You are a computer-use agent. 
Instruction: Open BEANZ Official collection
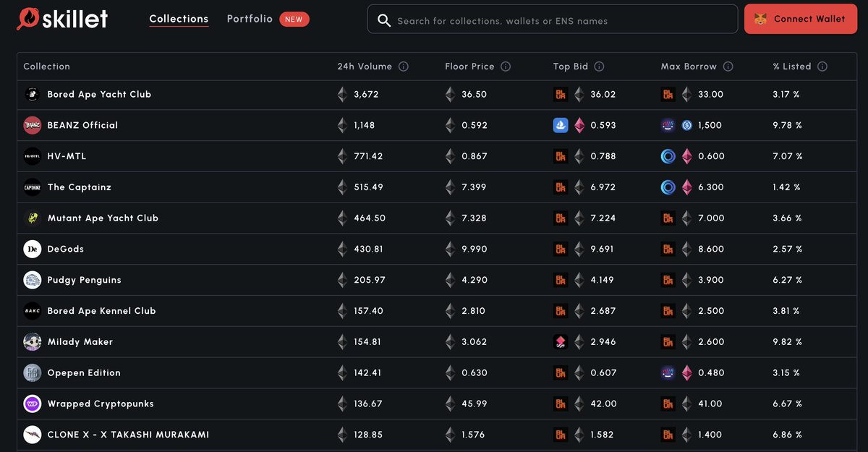[82, 125]
